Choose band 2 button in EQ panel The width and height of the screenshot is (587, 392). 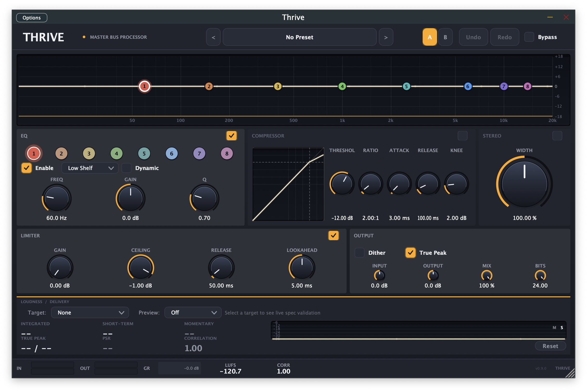[61, 153]
